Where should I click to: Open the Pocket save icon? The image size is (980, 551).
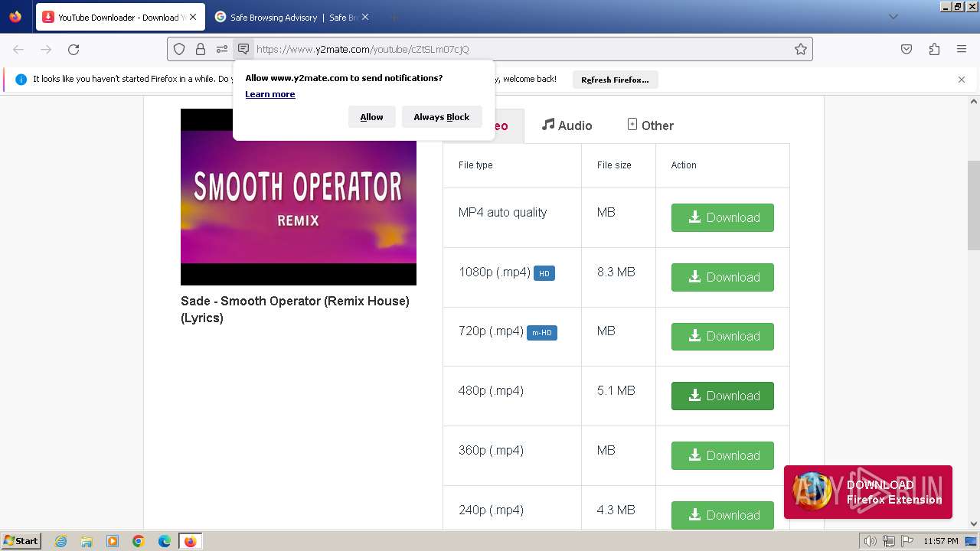click(x=906, y=49)
